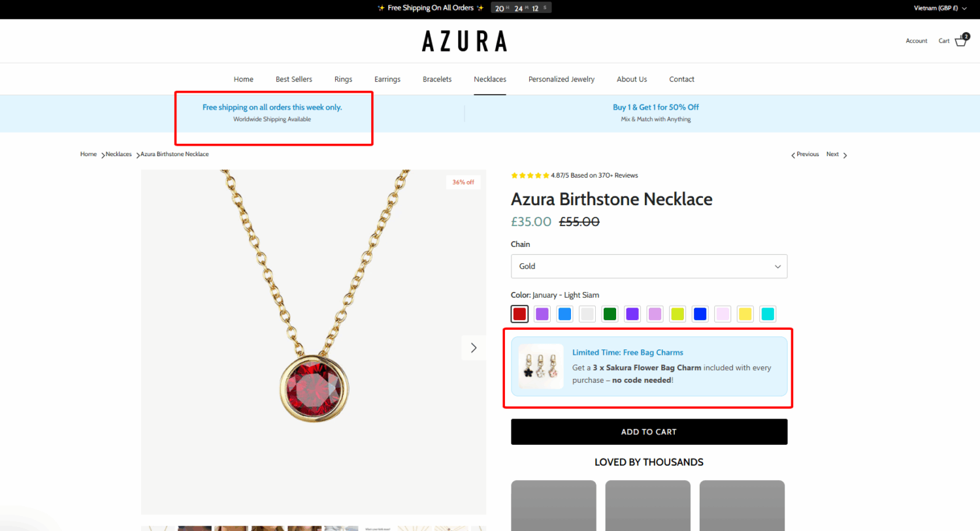980x531 pixels.
Task: Click the Necklaces breadcrumb link
Action: coord(119,155)
